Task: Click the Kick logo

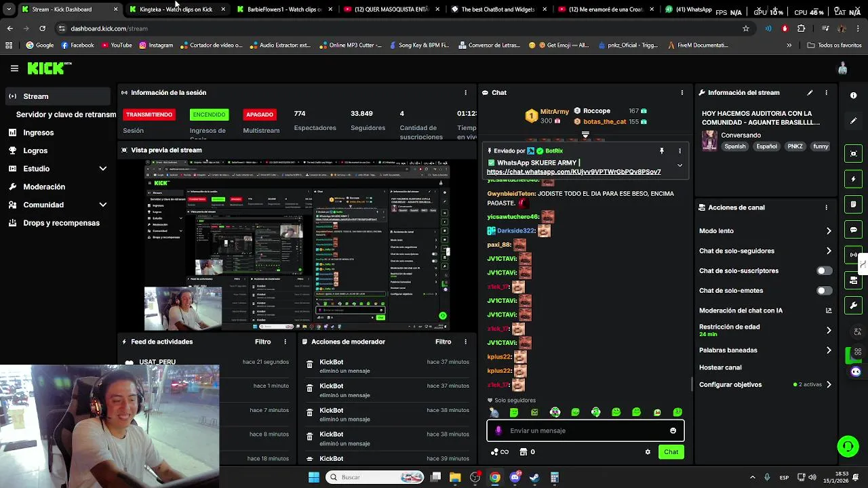Action: pyautogui.click(x=49, y=68)
